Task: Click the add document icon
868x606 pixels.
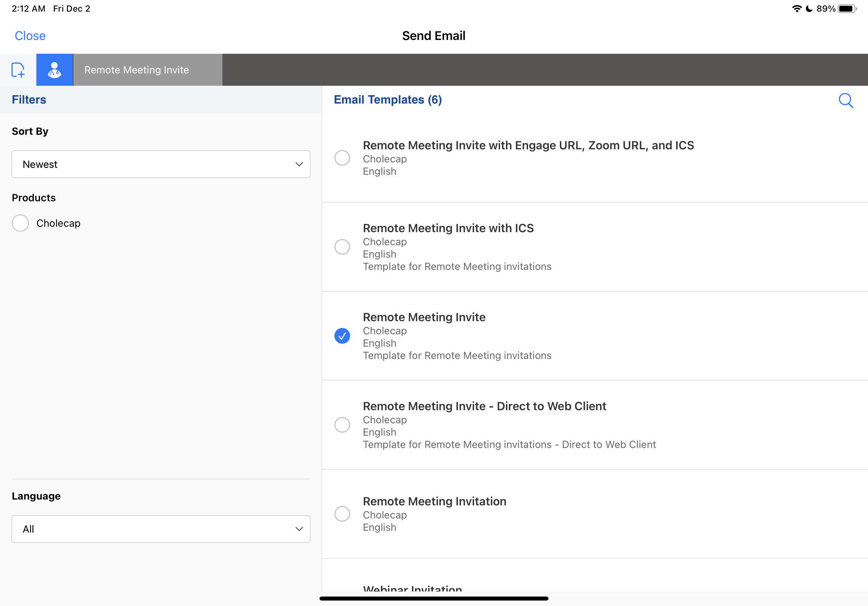Action: coord(18,70)
